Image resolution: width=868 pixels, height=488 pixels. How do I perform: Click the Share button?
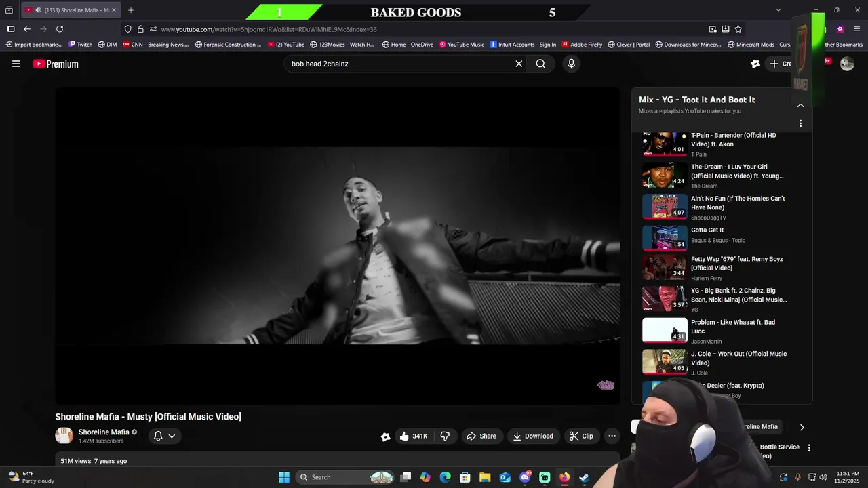pos(481,436)
